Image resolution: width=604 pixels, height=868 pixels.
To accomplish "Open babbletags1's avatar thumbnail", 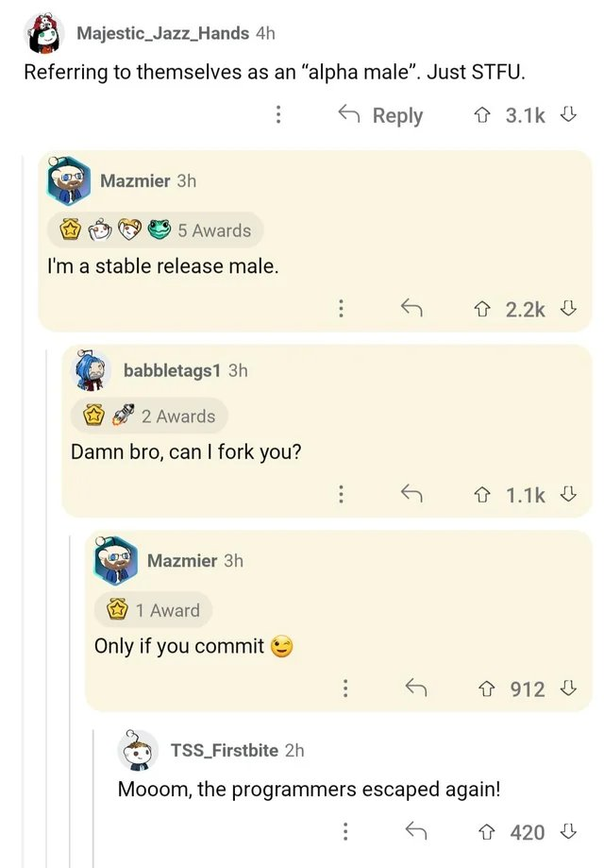I will coord(92,371).
